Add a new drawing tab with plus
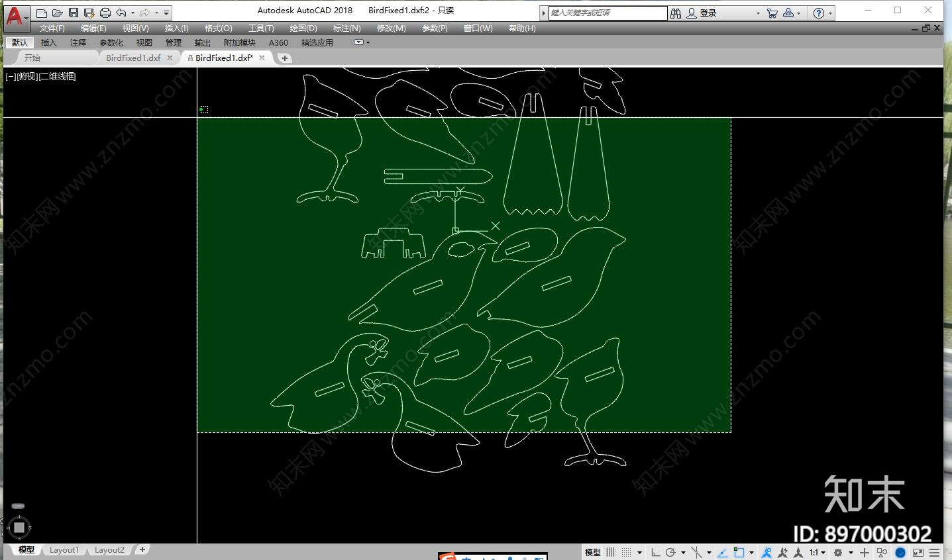The height and width of the screenshot is (560, 952). coord(285,58)
